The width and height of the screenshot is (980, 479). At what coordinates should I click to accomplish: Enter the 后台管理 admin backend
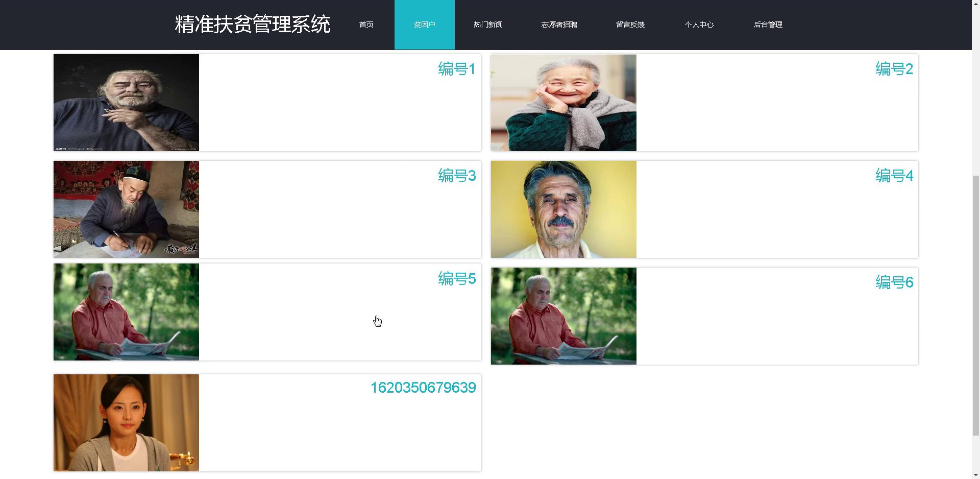click(768, 25)
